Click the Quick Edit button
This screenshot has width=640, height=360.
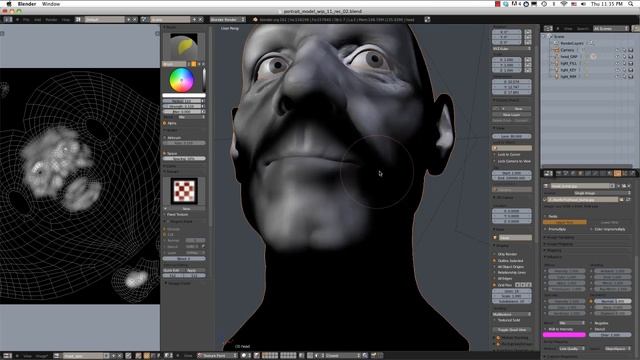click(x=173, y=270)
